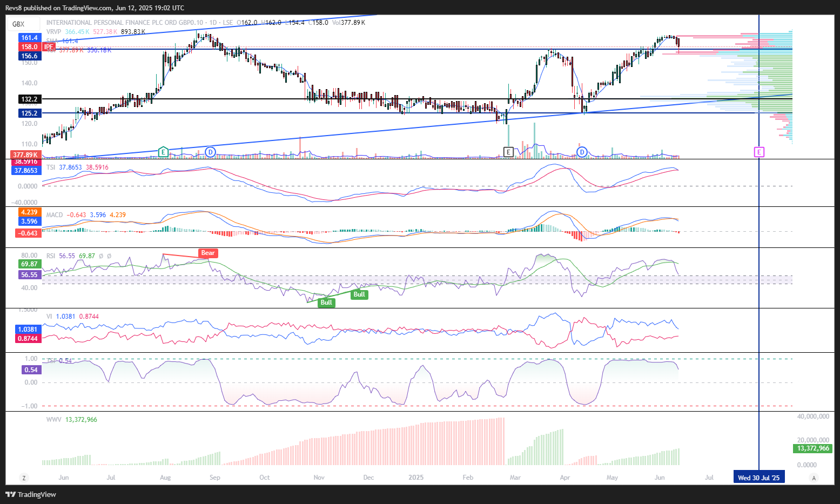Click the 161.4 blue price axis label

pyautogui.click(x=29, y=38)
